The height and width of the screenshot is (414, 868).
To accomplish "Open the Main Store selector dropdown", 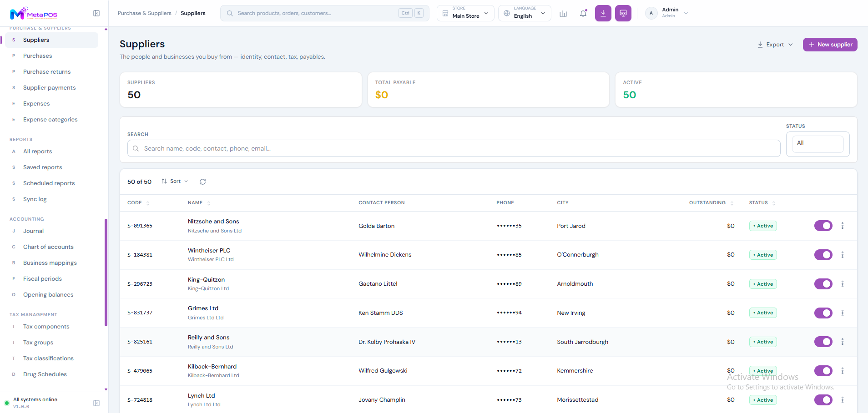I will pos(465,13).
